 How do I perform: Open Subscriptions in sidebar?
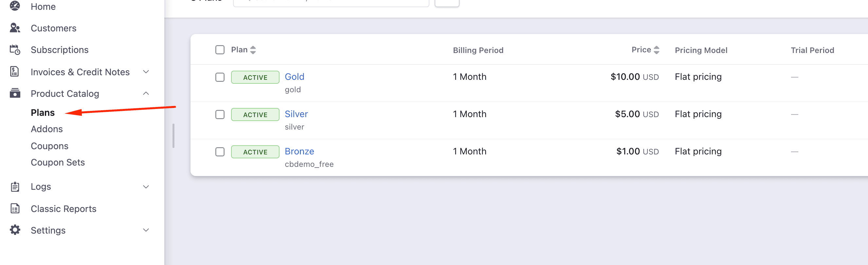(x=60, y=50)
